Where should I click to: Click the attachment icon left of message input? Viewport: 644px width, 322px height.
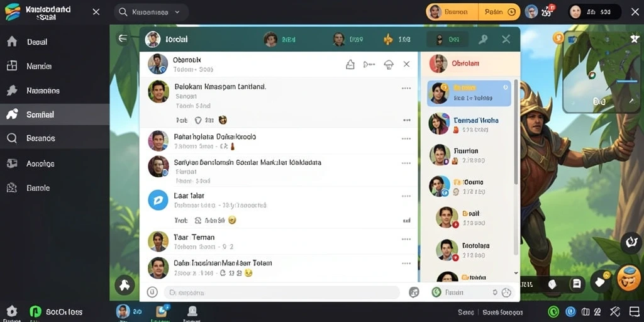click(x=152, y=292)
